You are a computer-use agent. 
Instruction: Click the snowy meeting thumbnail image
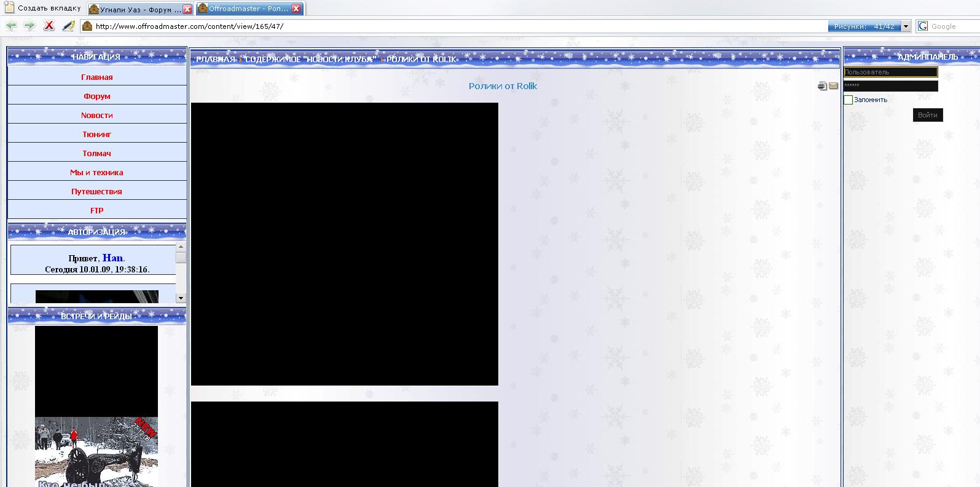pos(96,452)
